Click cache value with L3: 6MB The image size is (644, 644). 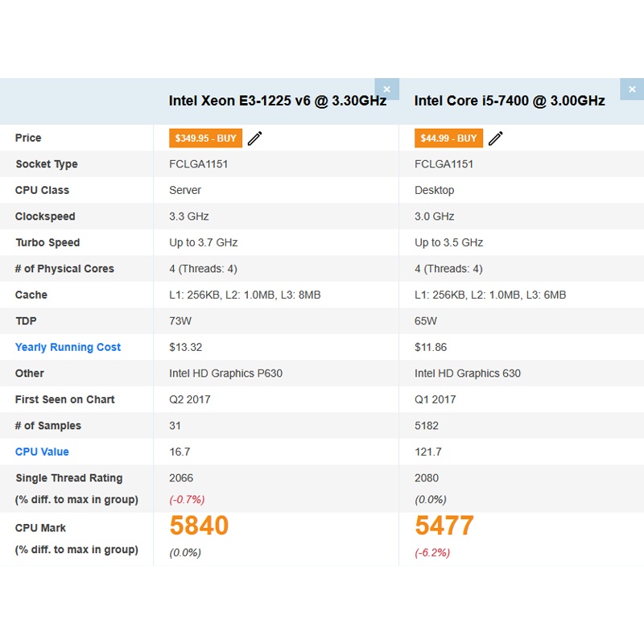click(490, 295)
